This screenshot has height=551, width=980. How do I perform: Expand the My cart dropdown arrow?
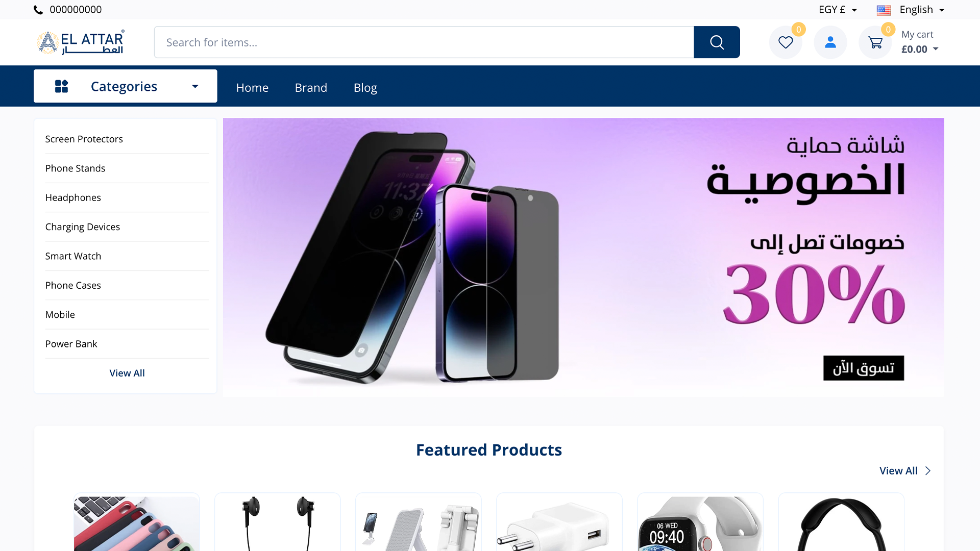936,49
